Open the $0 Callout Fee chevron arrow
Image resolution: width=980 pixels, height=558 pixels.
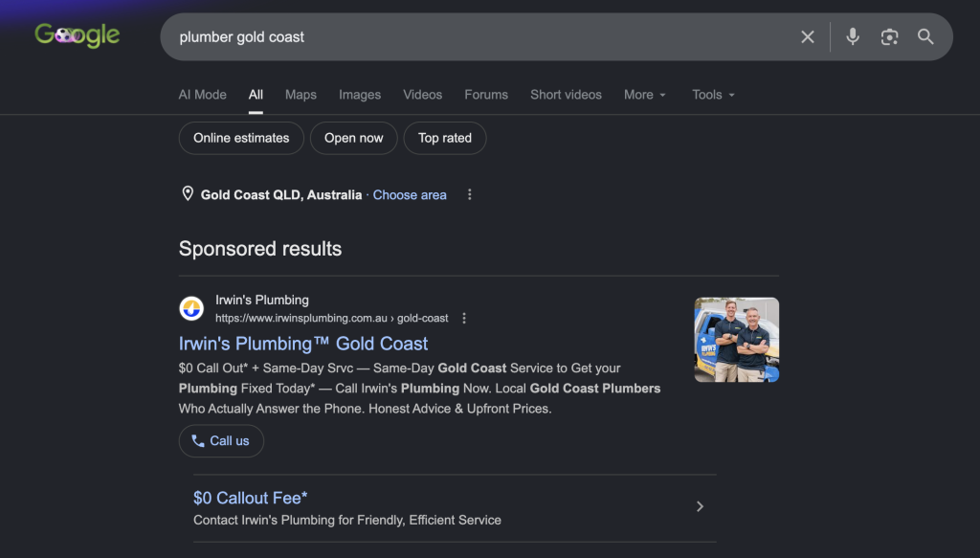tap(700, 506)
